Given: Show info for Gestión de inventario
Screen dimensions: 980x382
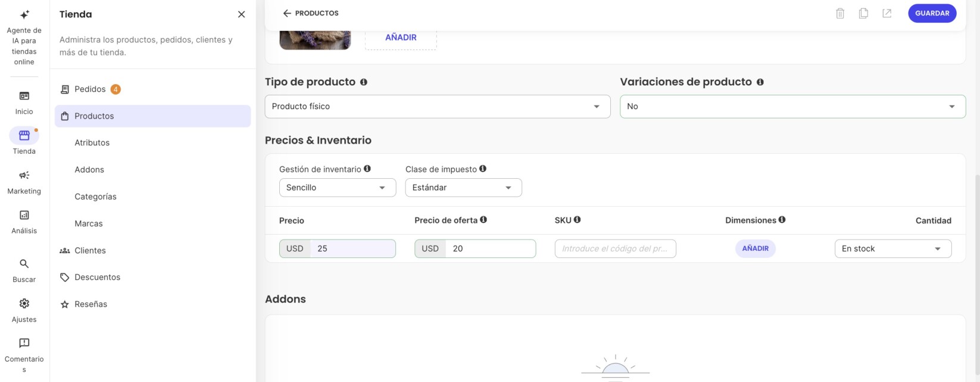Looking at the screenshot, I should click(x=367, y=169).
